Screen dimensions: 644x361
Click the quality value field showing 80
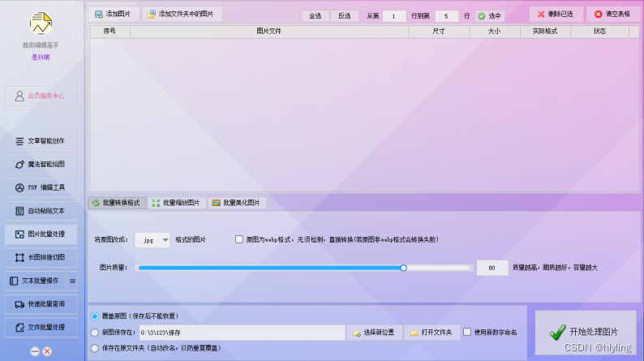(x=492, y=268)
